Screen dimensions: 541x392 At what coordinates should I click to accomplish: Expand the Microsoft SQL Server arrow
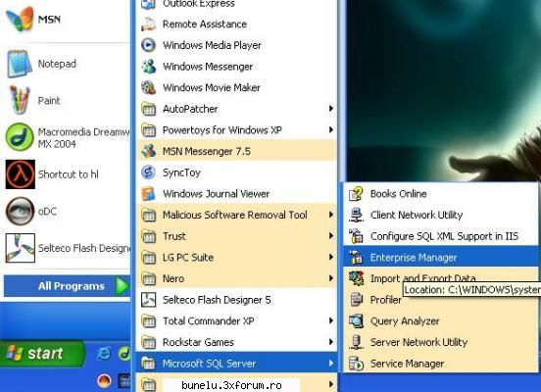(331, 364)
